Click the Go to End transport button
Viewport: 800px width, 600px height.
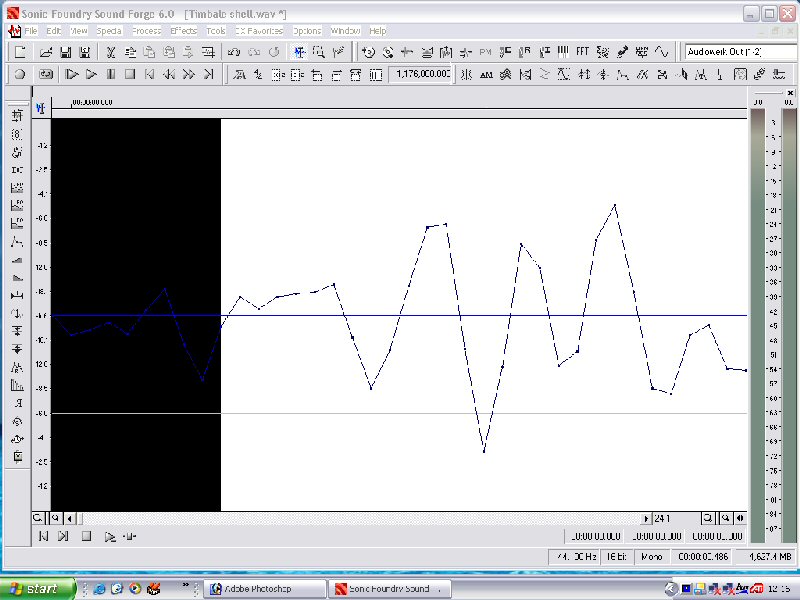(208, 74)
